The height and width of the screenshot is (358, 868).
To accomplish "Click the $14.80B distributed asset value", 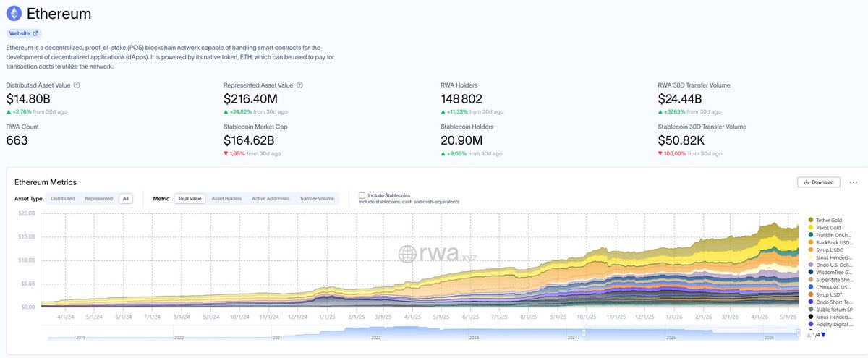I will (x=30, y=99).
